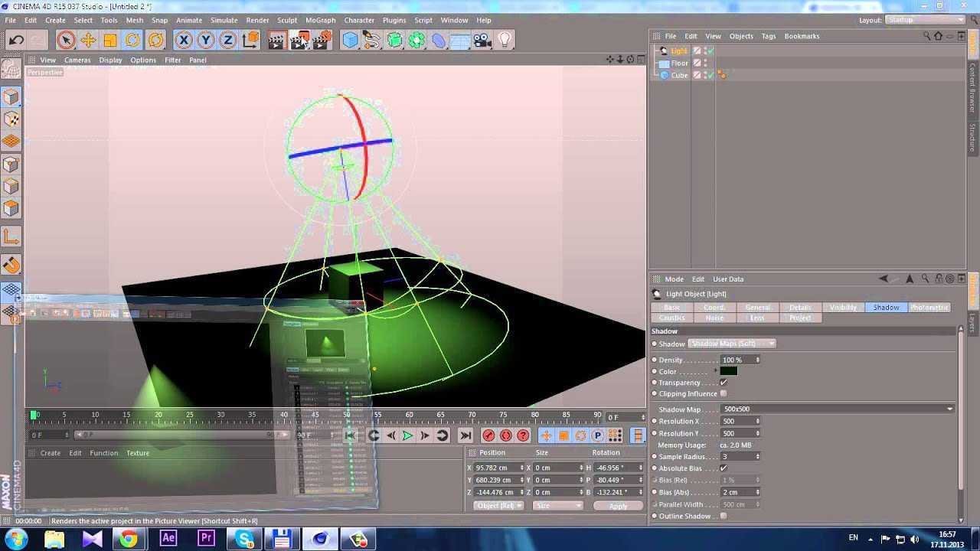The width and height of the screenshot is (980, 551).
Task: Jump to end of animation
Action: pyautogui.click(x=465, y=435)
